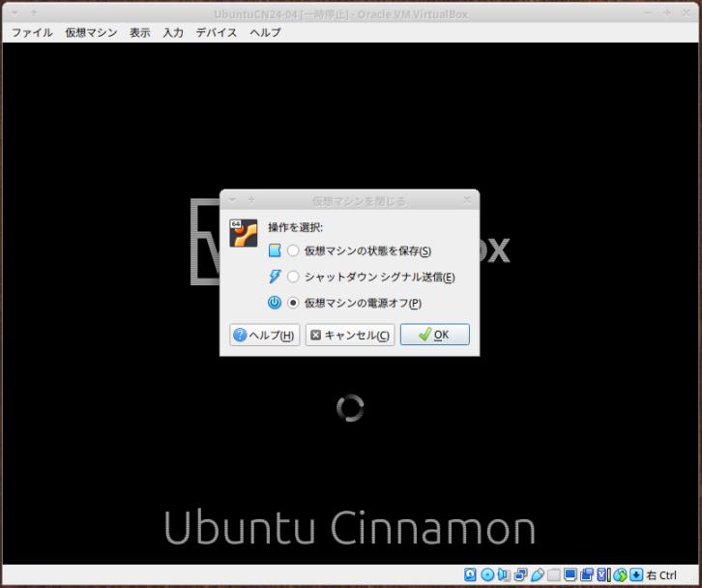The width and height of the screenshot is (702, 588).
Task: Click the mouse integration status icon
Action: [620, 574]
